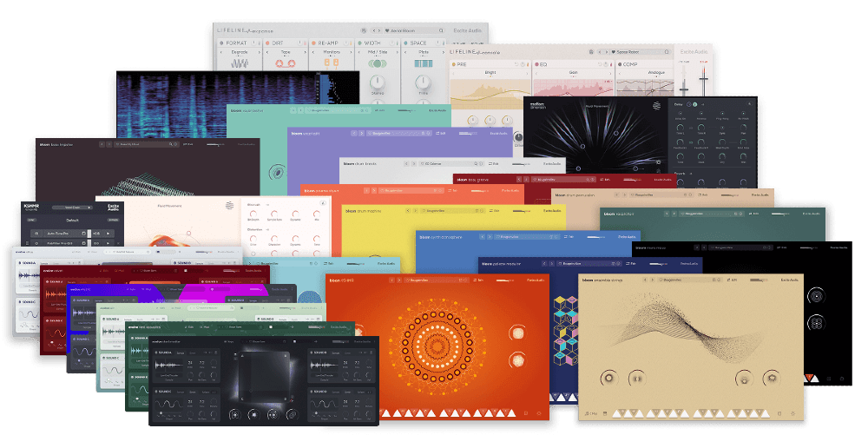Click Excite Audio logo in Lifeline Expanse
Image resolution: width=868 pixels, height=435 pixels.
[x=467, y=30]
